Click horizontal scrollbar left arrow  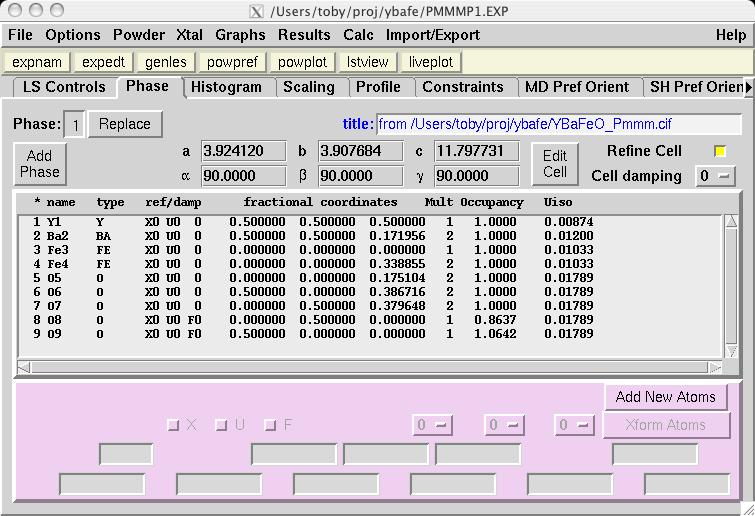coord(23,368)
